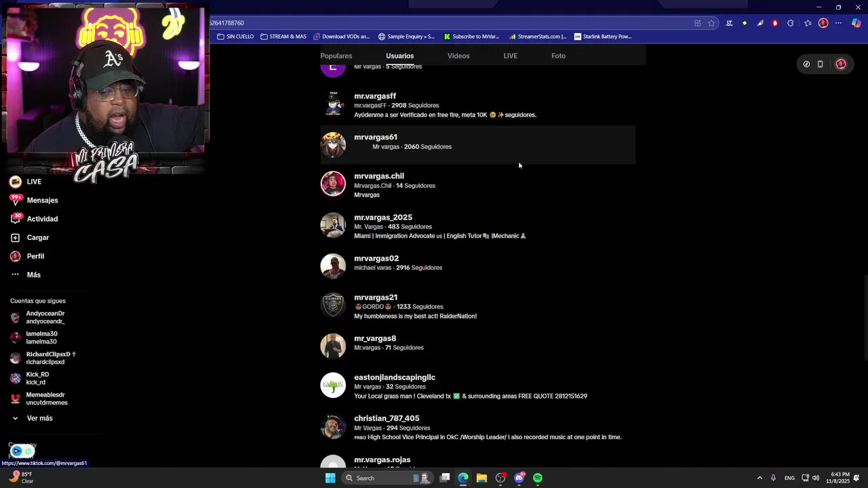868x488 pixels.
Task: Open Sample Enquiry bookmark
Action: (406, 37)
